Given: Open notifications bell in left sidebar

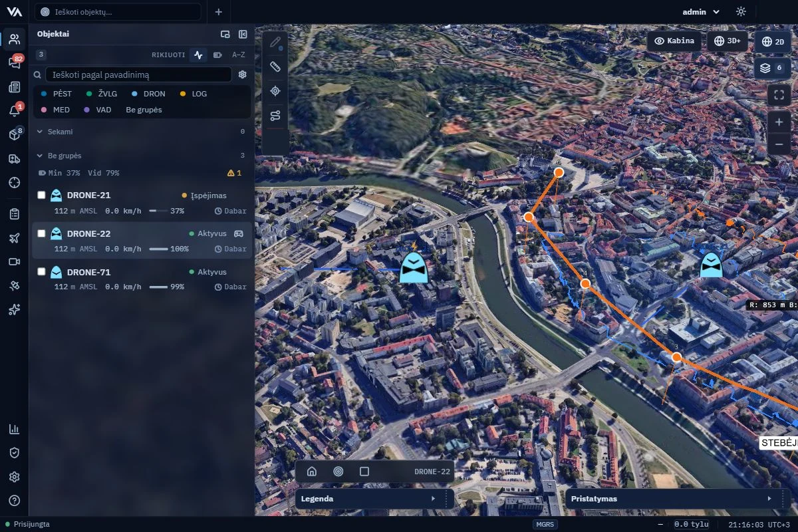Looking at the screenshot, I should pos(14,110).
